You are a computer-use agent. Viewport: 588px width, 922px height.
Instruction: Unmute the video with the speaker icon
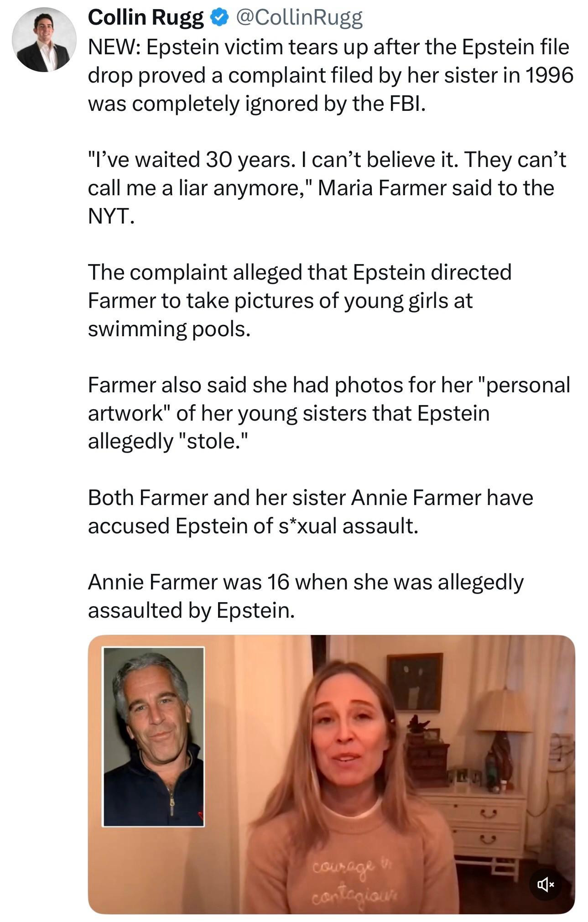click(x=545, y=885)
